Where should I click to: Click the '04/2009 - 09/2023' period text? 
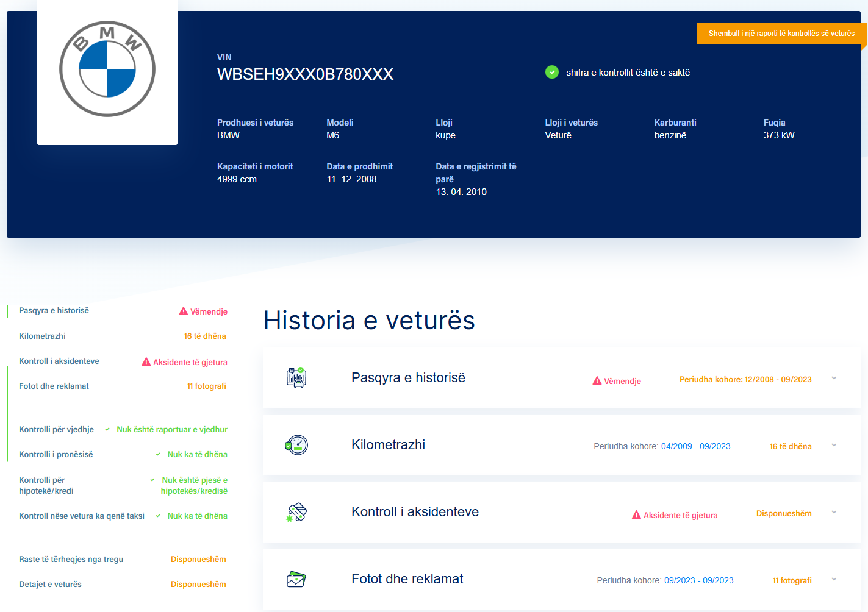(696, 447)
